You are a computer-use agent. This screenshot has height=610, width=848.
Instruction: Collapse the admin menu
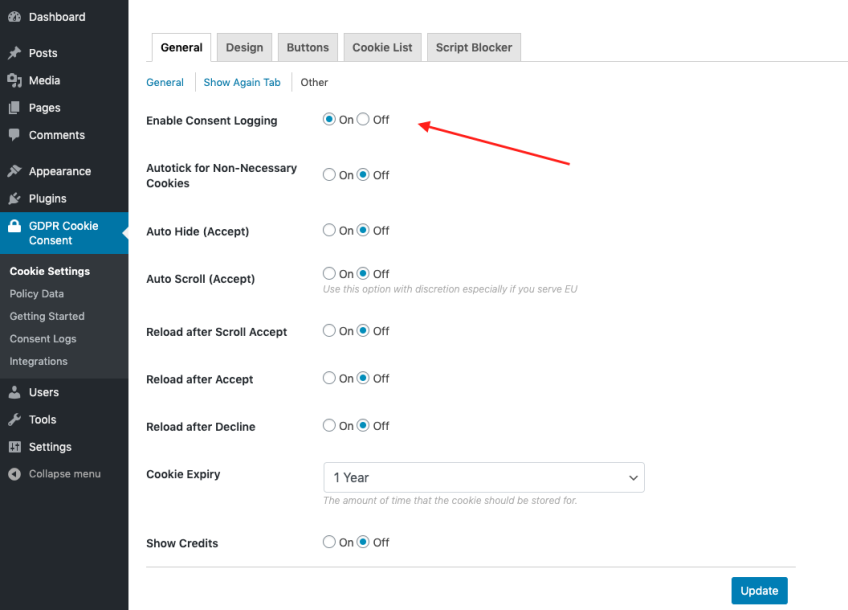pos(16,473)
